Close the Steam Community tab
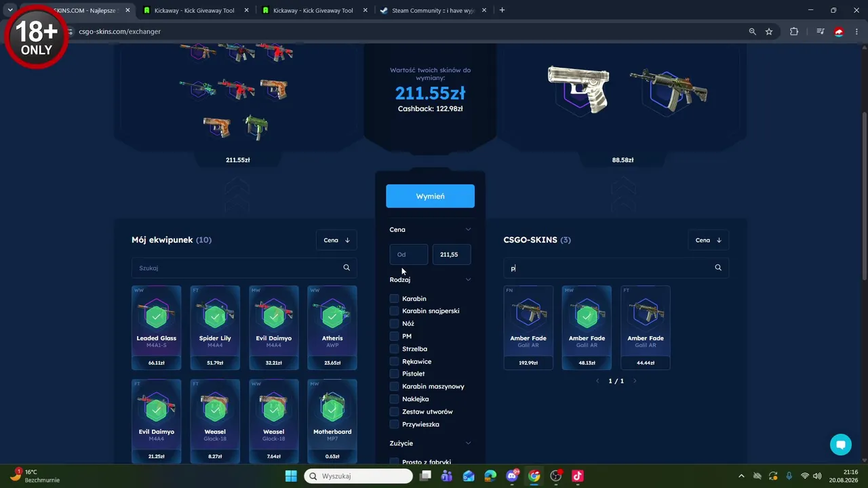Image resolution: width=868 pixels, height=488 pixels. pos(484,10)
